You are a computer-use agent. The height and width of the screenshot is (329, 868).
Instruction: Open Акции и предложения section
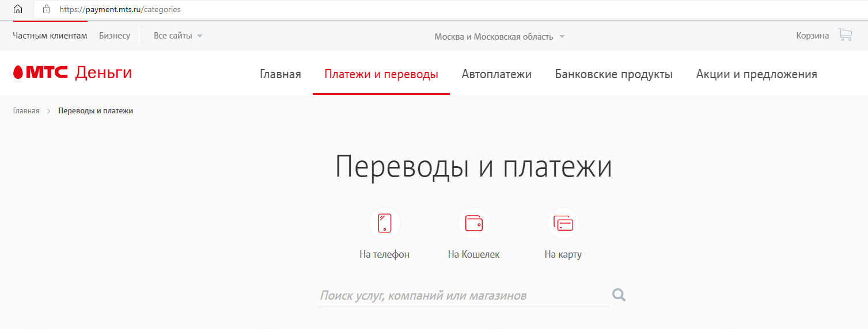(x=756, y=74)
